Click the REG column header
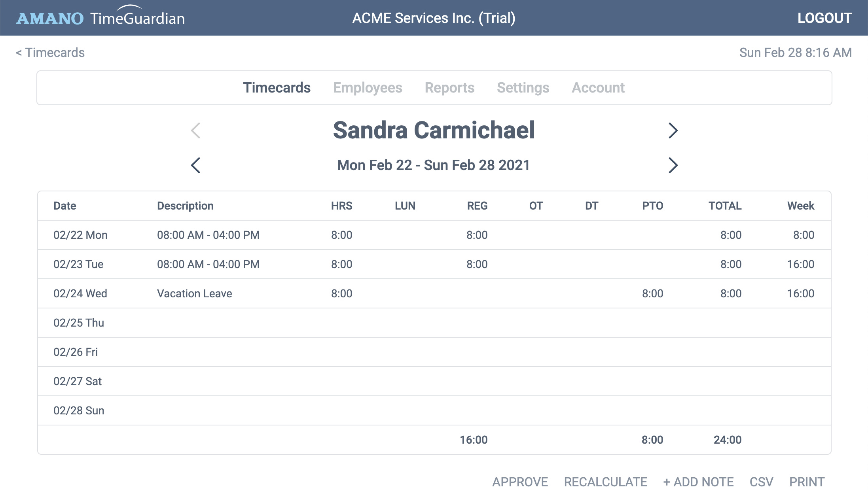 (477, 206)
